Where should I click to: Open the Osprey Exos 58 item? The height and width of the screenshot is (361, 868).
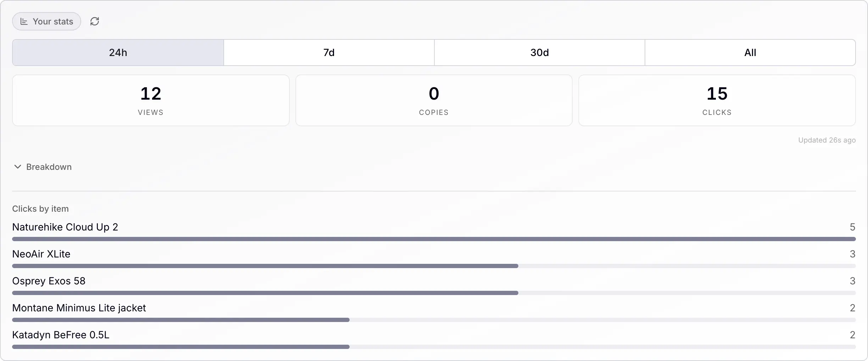click(49, 281)
